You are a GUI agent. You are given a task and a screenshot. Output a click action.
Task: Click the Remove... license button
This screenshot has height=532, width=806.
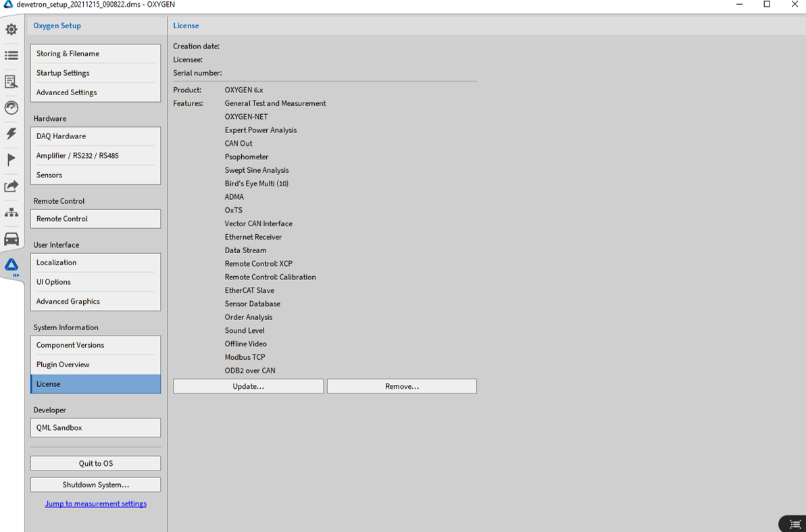pos(401,386)
